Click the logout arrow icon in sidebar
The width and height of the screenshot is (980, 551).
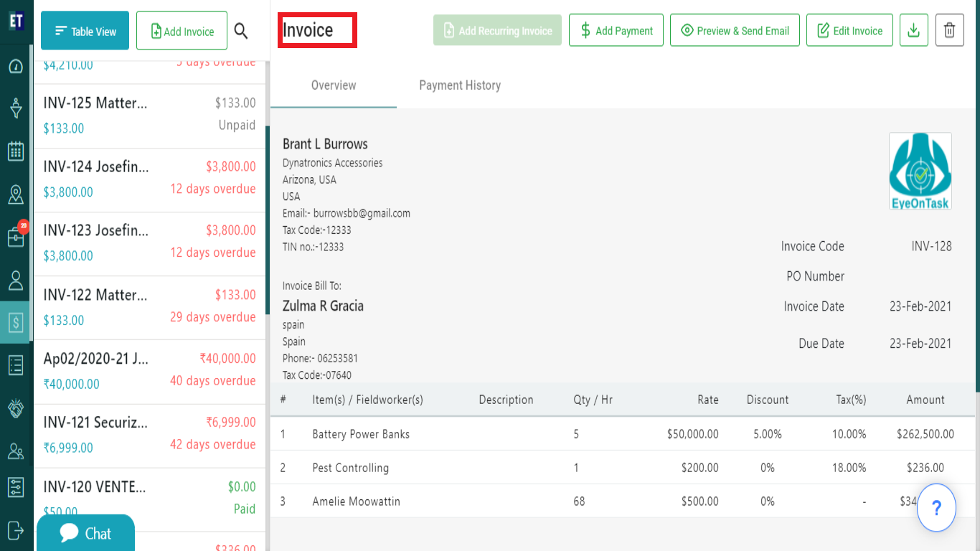coord(16,530)
